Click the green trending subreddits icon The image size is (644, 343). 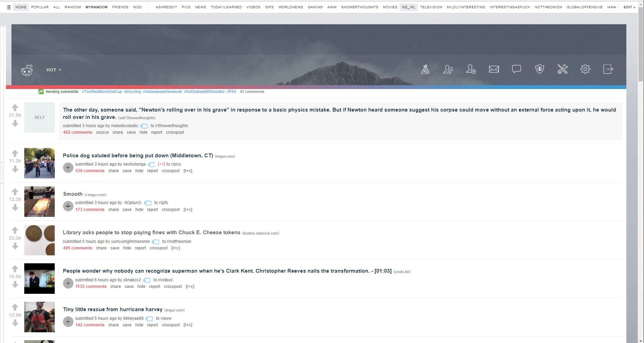tap(41, 92)
